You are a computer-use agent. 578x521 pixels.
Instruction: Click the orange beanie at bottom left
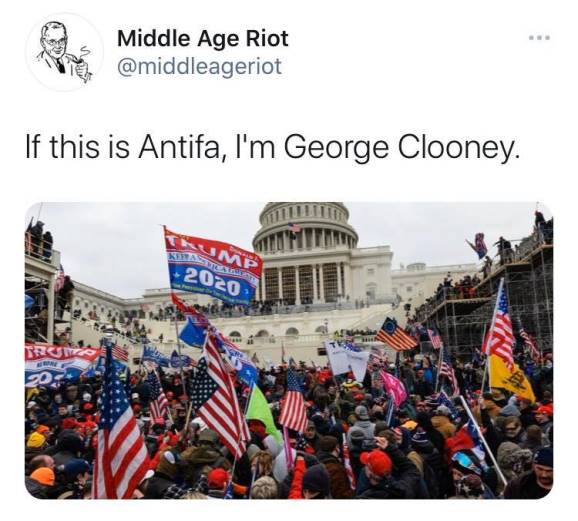43,476
